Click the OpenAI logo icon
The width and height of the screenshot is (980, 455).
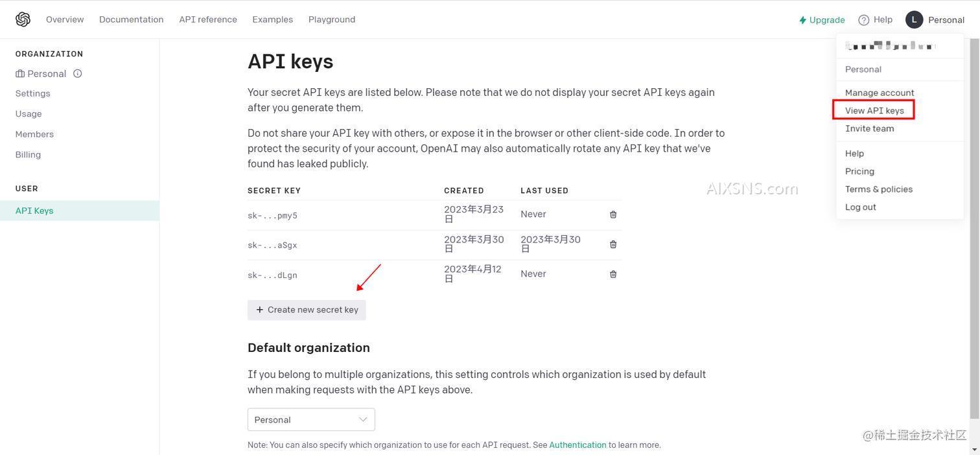pyautogui.click(x=23, y=19)
